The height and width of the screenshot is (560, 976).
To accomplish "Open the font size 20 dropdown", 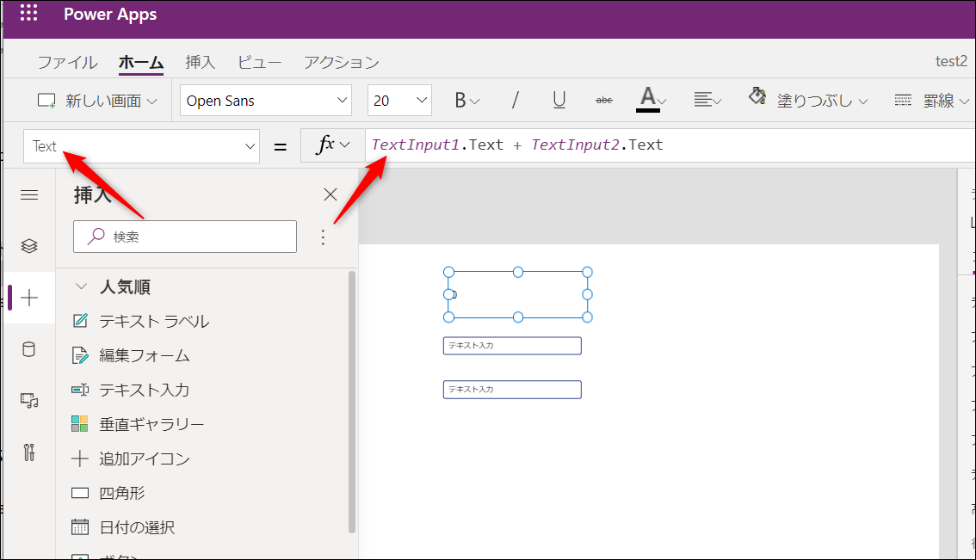I will [x=399, y=101].
